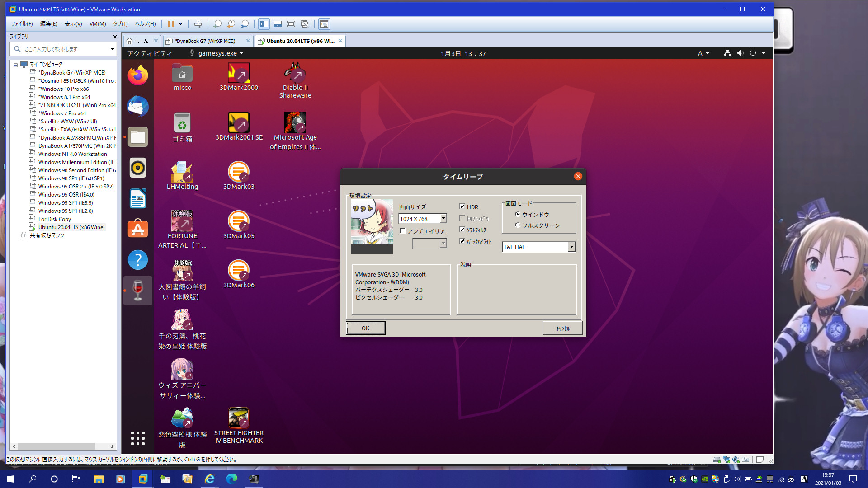The width and height of the screenshot is (868, 488).
Task: Open the gamesys.exe application menu
Action: pyautogui.click(x=217, y=53)
